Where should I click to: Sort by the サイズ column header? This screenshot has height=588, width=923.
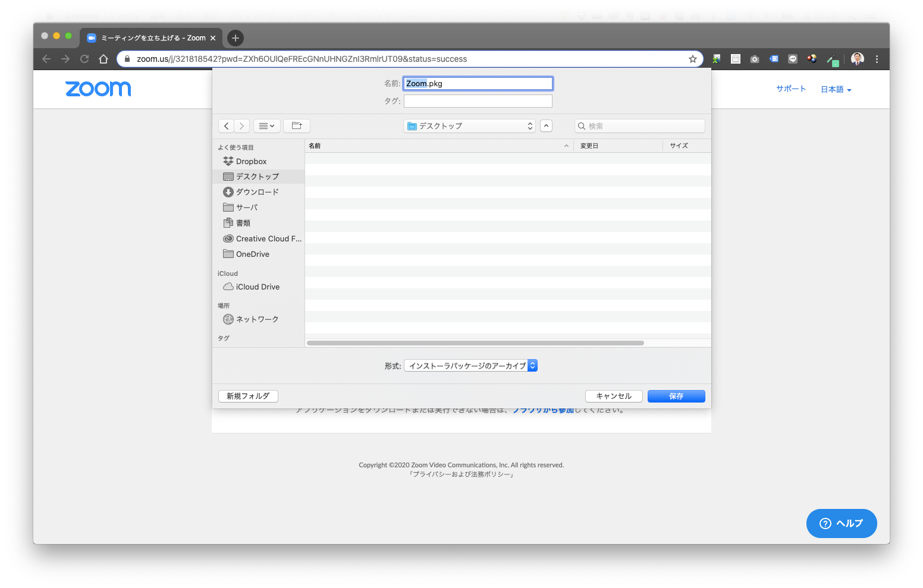[687, 146]
